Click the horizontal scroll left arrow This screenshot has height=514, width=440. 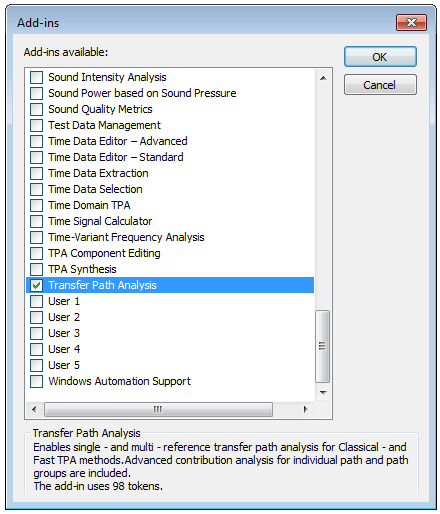click(34, 409)
